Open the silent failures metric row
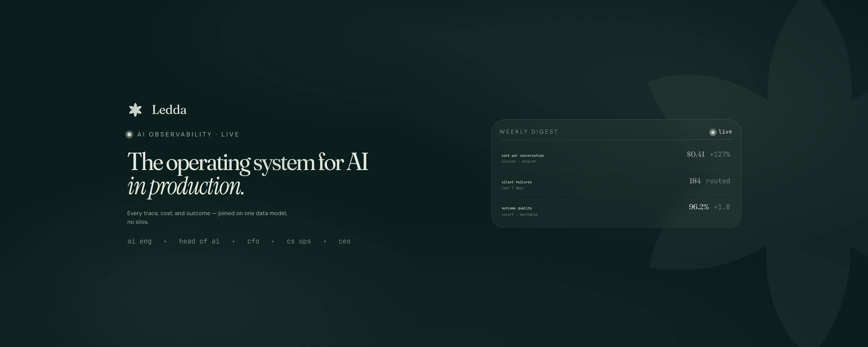The image size is (868, 347). (x=516, y=182)
